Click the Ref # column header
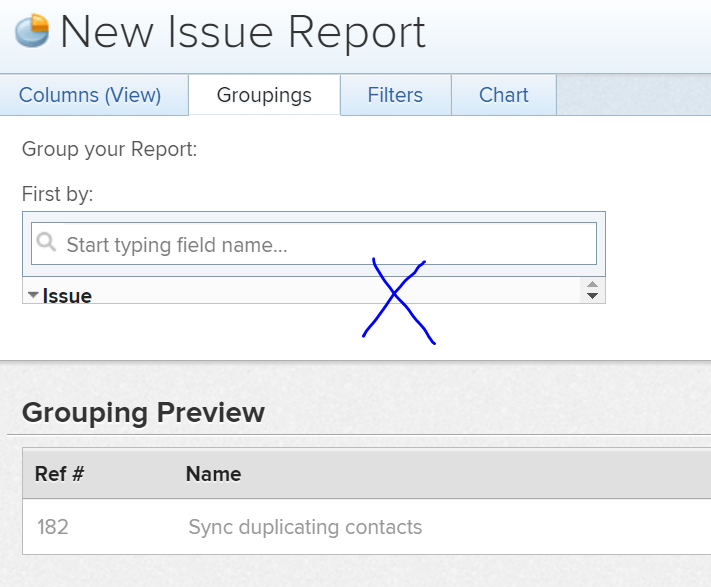This screenshot has width=711, height=587. 59,474
